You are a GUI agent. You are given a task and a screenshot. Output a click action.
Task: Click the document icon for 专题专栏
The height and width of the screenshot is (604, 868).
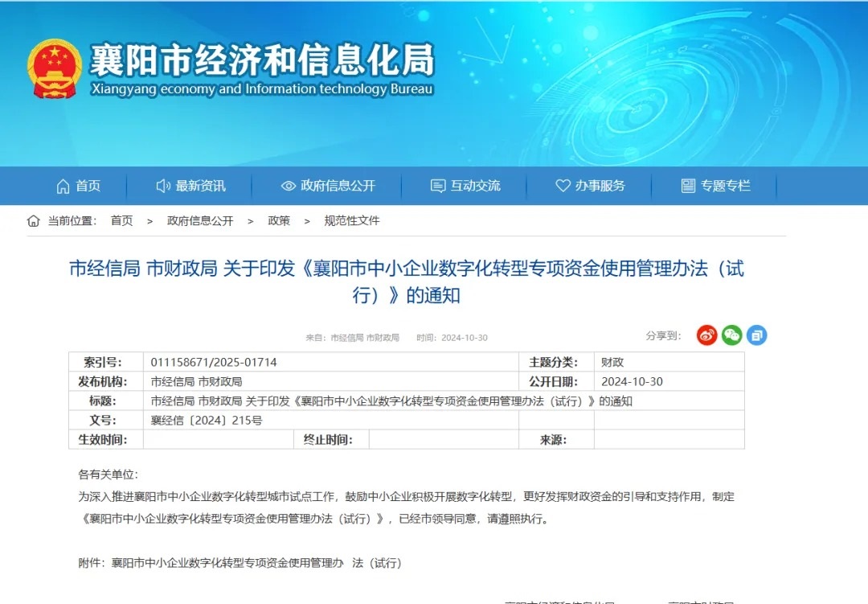688,186
